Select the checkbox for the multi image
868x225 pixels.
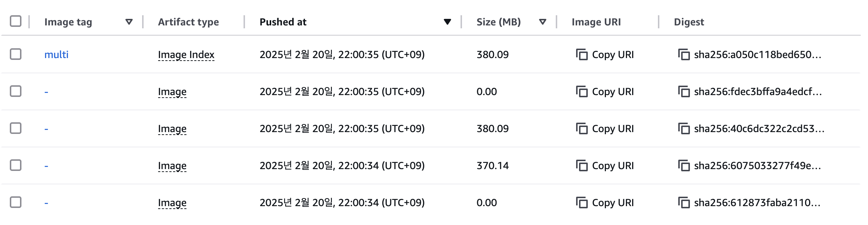[16, 54]
